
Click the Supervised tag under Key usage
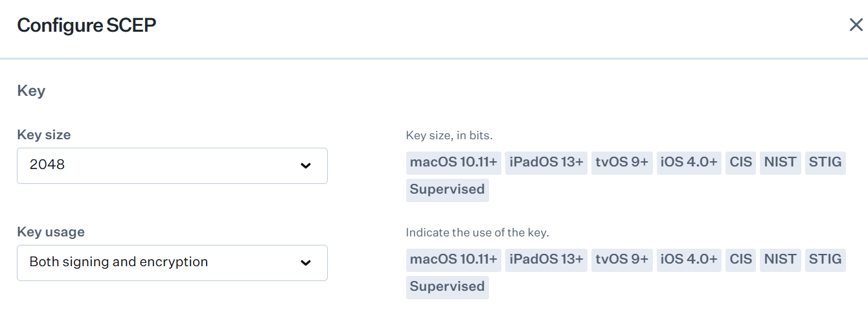447,287
